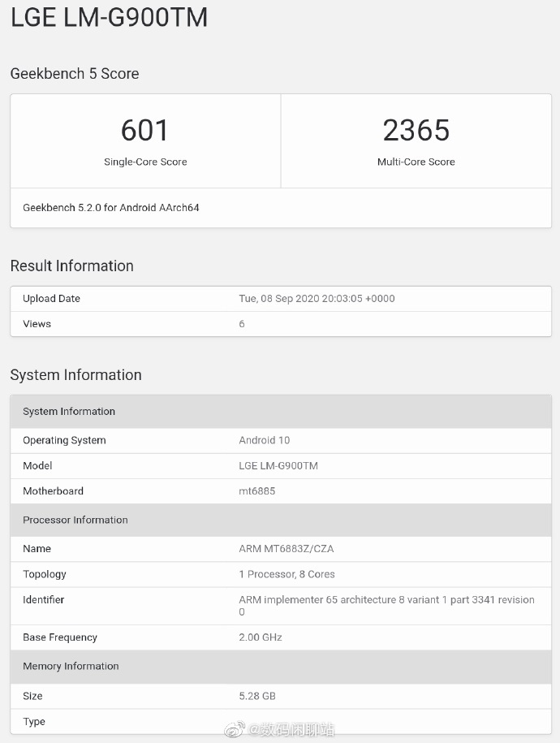
Task: Click the Model value LGE LM-G900TM
Action: (278, 466)
